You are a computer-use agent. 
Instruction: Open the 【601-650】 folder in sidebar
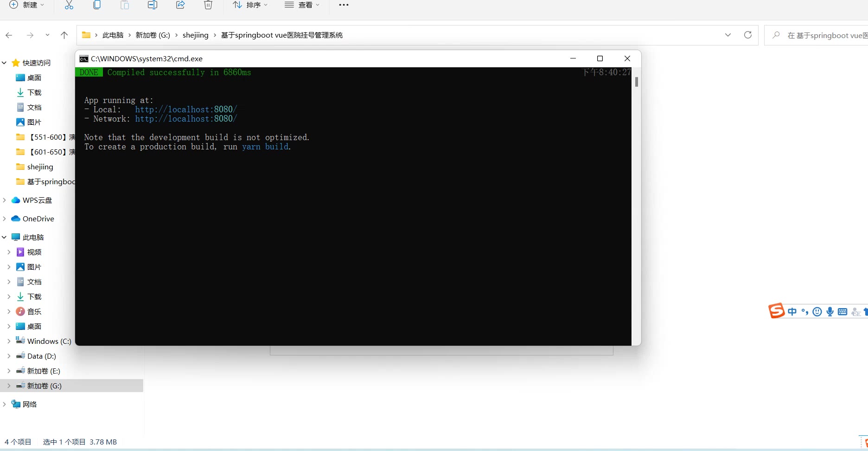[45, 152]
